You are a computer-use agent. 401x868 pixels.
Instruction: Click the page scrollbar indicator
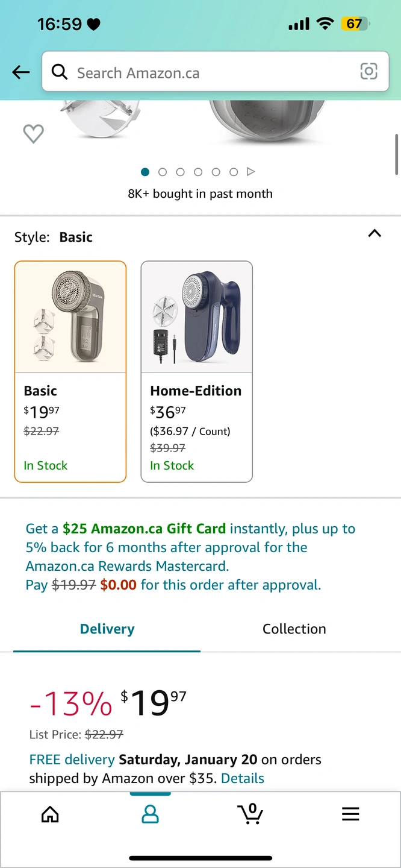pos(396,154)
